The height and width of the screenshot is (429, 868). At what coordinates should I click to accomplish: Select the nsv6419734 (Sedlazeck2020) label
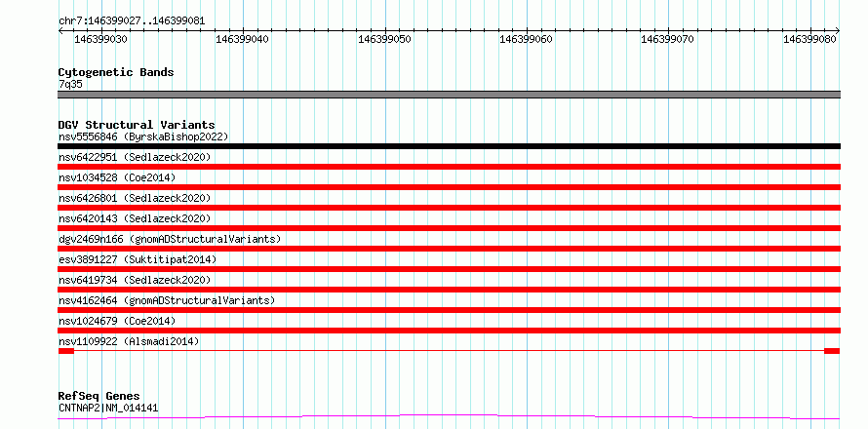coord(135,280)
